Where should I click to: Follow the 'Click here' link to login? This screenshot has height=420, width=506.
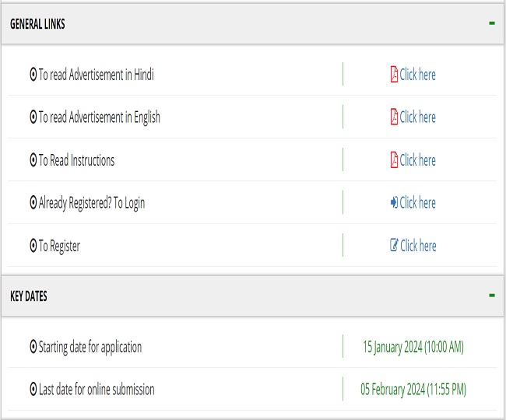(x=418, y=203)
